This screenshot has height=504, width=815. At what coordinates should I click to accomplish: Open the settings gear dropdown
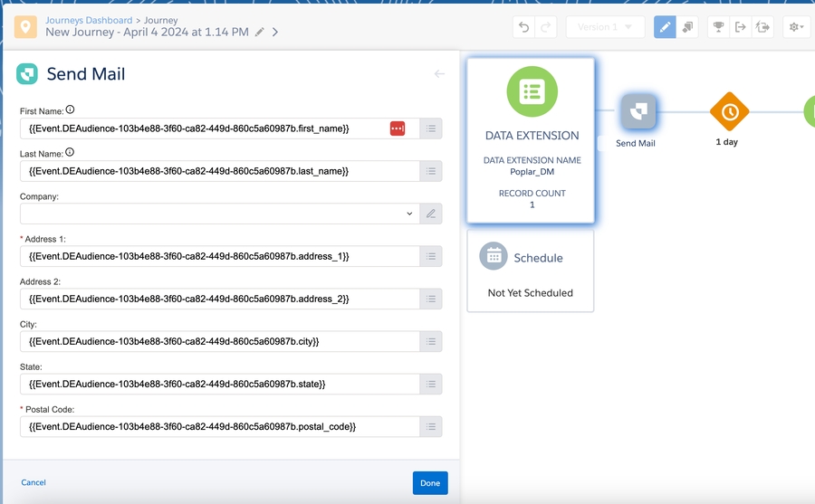(x=797, y=27)
